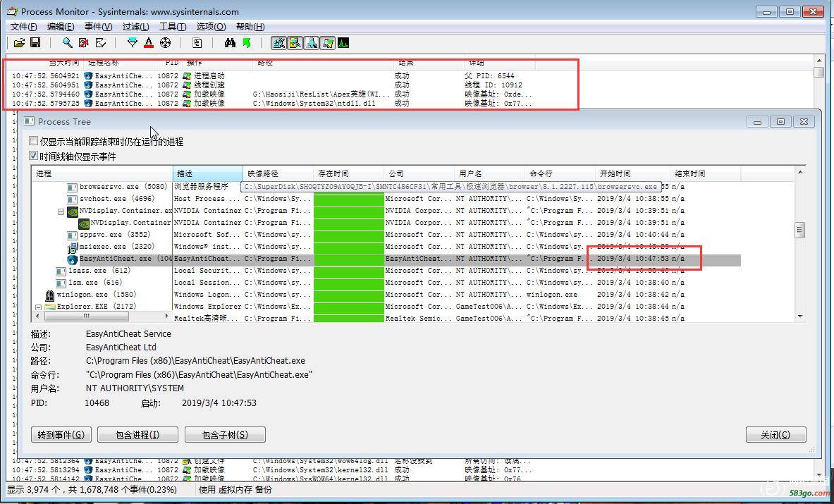834x504 pixels.
Task: Click the Save floppy disk icon
Action: (x=35, y=43)
